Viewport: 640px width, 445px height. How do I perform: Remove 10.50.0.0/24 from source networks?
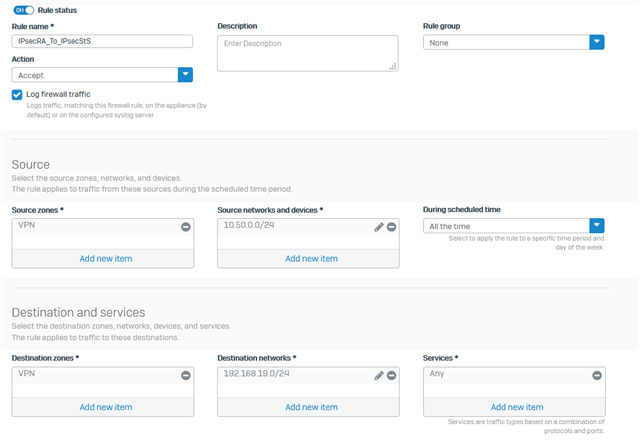click(x=391, y=227)
